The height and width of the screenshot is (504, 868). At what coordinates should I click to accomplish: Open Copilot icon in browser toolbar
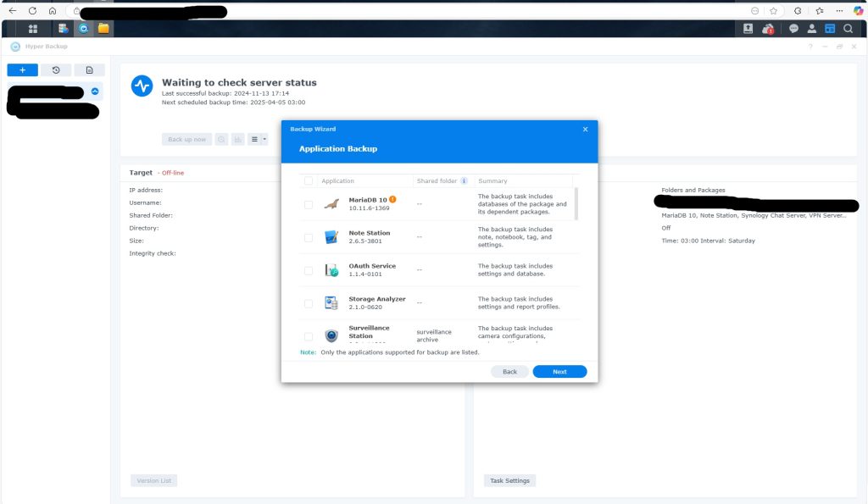pos(858,10)
